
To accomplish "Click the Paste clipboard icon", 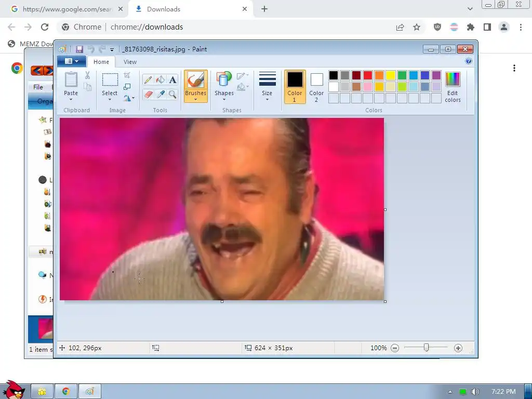I will [x=71, y=79].
